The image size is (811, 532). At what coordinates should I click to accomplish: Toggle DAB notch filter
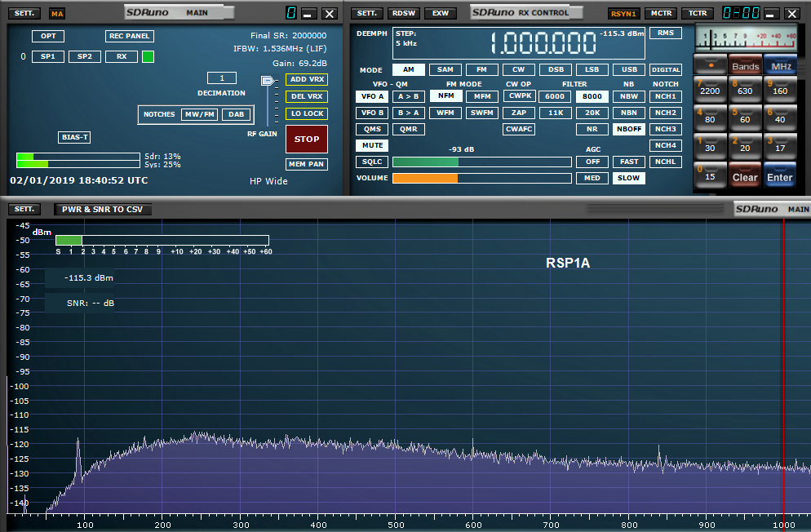click(237, 114)
